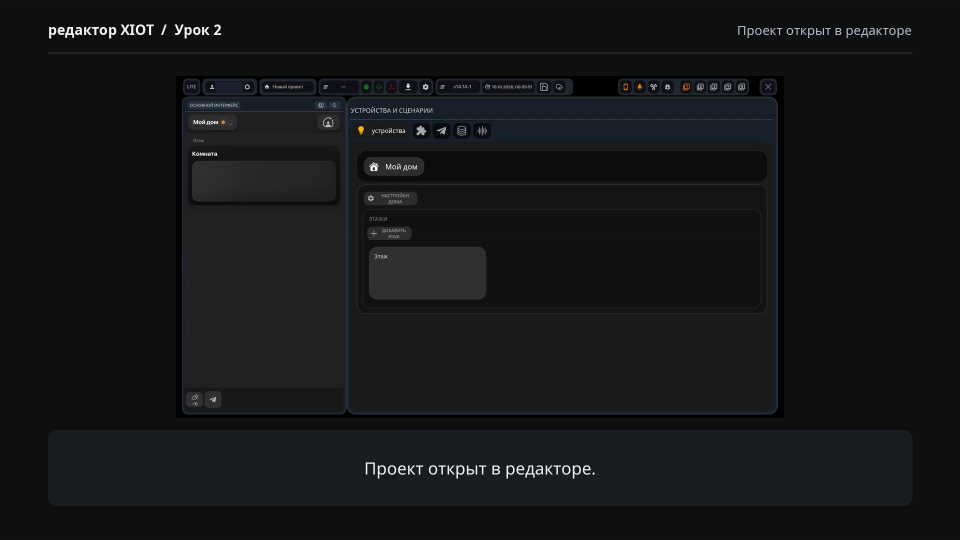The height and width of the screenshot is (540, 960).
Task: Click the date and time stamp
Action: (509, 87)
